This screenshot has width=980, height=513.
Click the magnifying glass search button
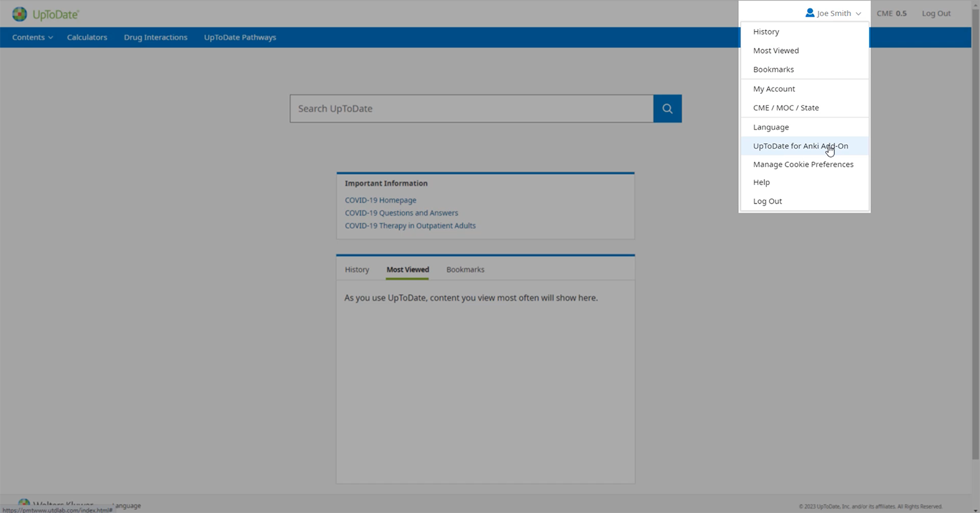[x=667, y=108]
